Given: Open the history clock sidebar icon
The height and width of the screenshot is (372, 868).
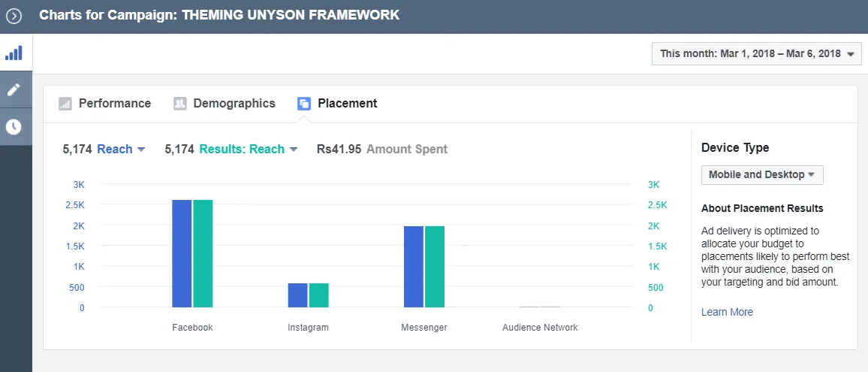Looking at the screenshot, I should coord(14,127).
